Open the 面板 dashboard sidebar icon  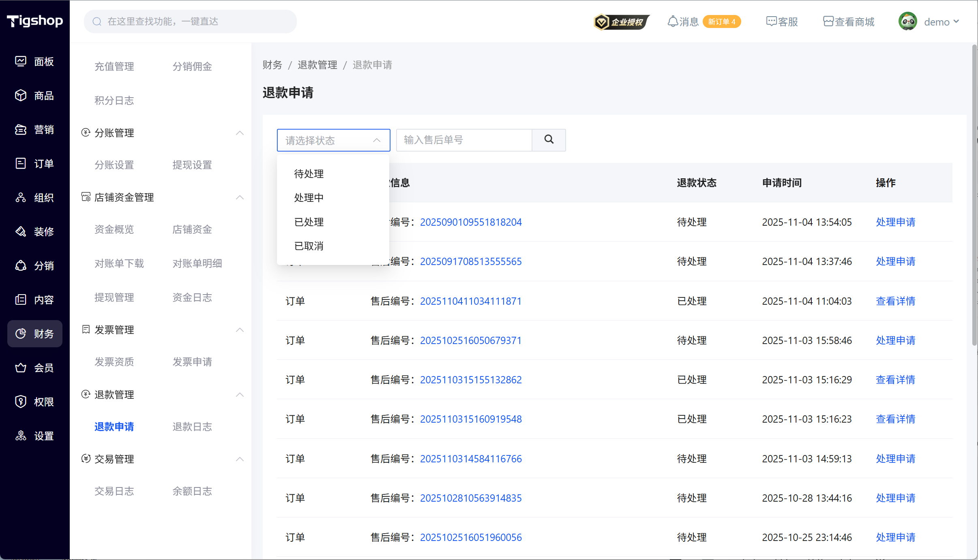[21, 61]
